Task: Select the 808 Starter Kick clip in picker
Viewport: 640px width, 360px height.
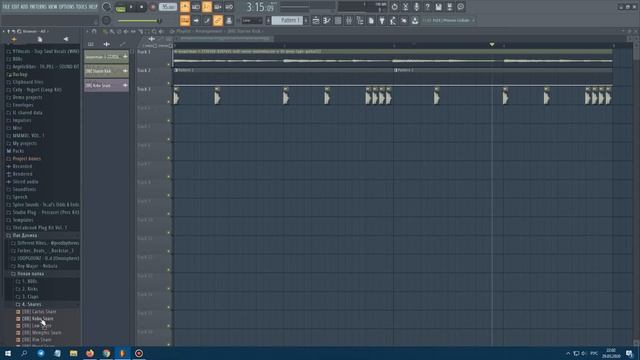Action: 106,71
